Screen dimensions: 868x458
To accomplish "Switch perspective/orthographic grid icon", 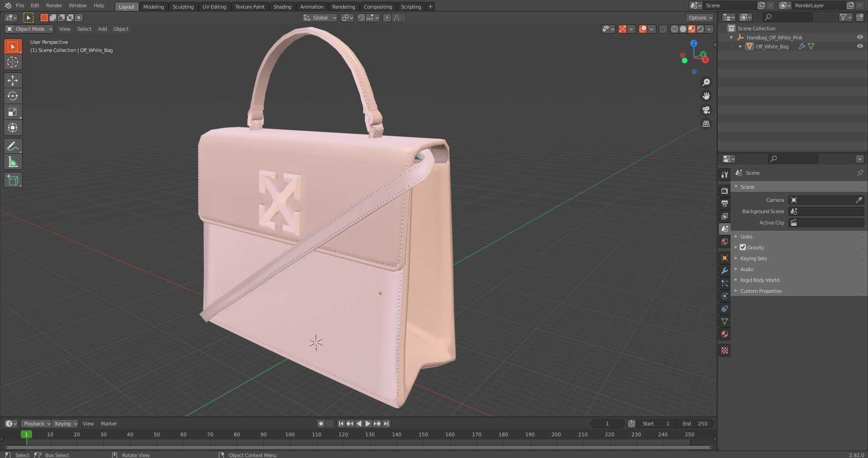I will point(706,124).
